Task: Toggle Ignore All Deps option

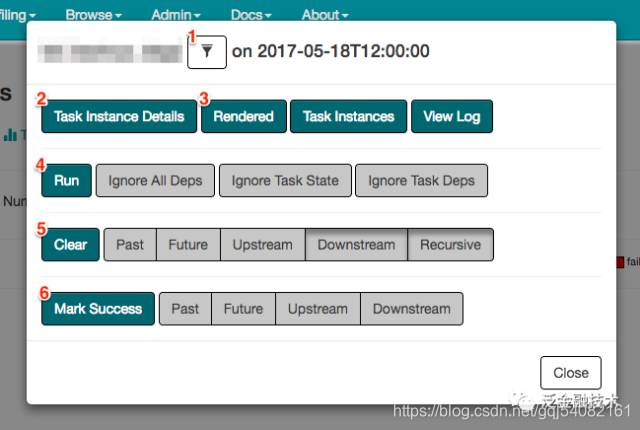Action: (155, 180)
